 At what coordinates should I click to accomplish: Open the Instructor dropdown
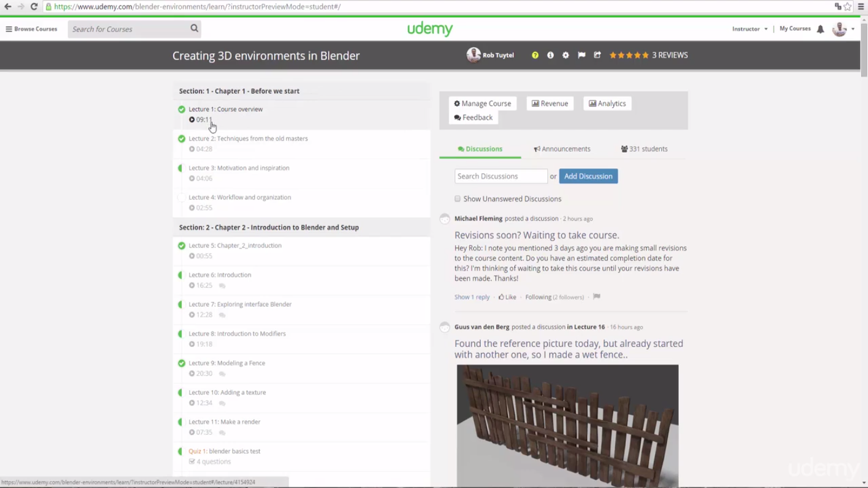click(750, 29)
